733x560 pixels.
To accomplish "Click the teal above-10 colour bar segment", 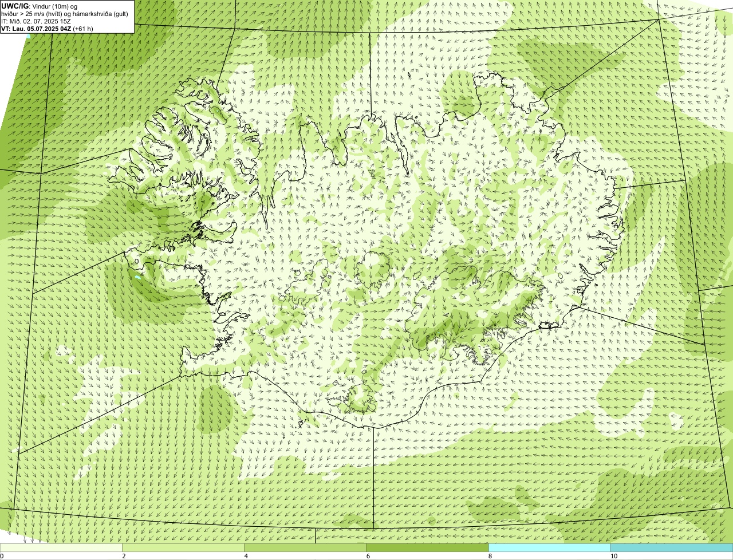I will point(672,548).
